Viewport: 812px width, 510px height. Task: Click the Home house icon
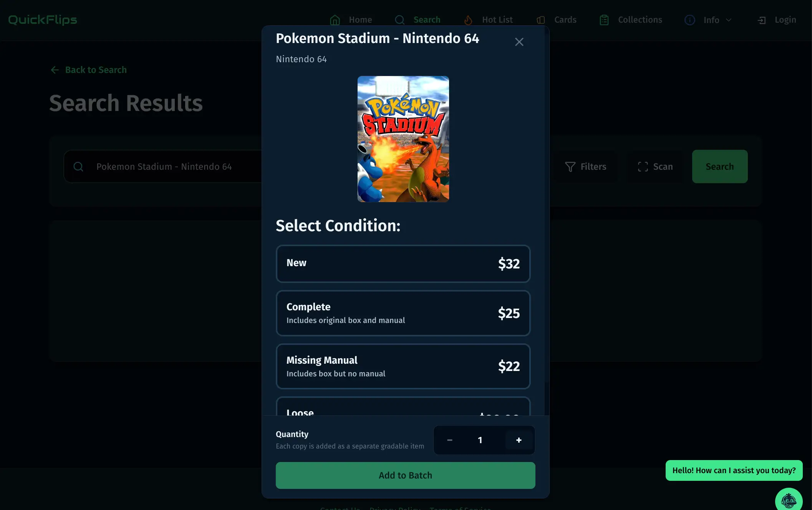pos(335,20)
